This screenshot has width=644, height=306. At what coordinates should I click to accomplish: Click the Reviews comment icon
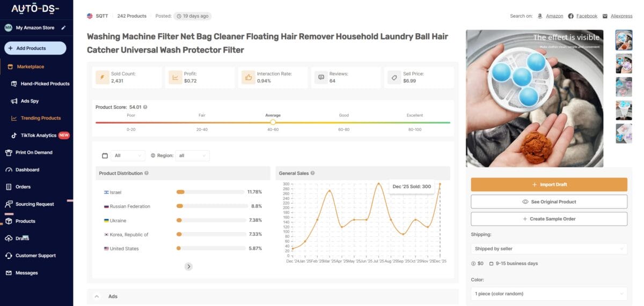point(321,77)
